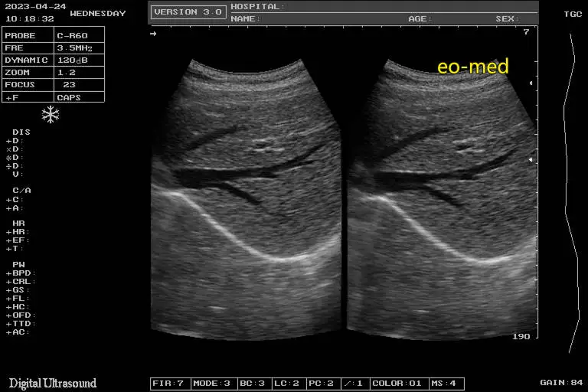Click the PW section heading

click(18, 264)
